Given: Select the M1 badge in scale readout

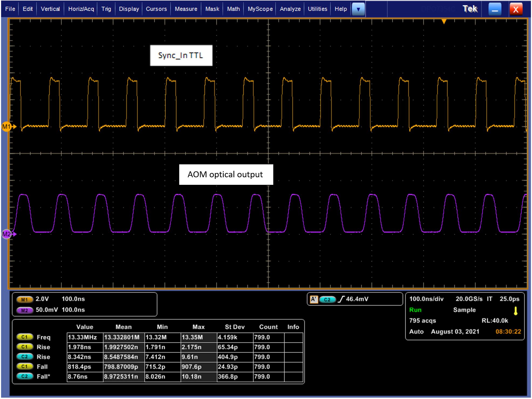Looking at the screenshot, I should 25,299.
